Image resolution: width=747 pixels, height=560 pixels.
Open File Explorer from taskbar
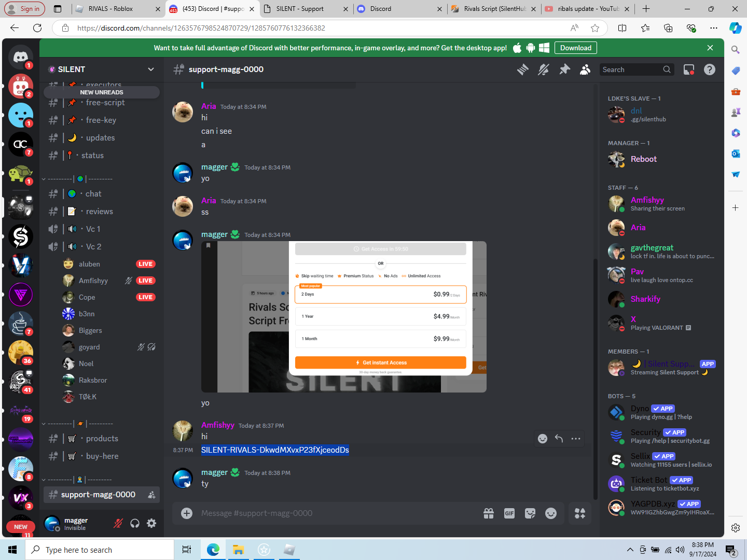click(x=238, y=550)
